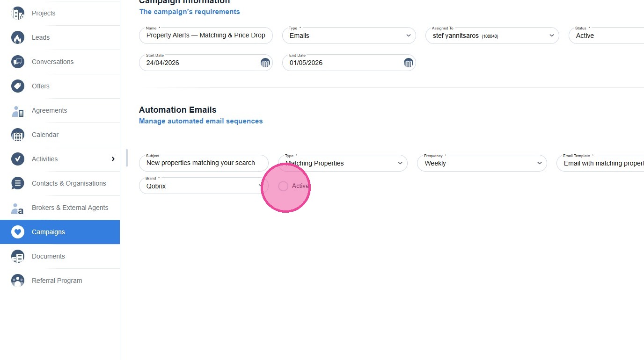Open the Offers tag icon
The image size is (644, 360).
pos(18,86)
